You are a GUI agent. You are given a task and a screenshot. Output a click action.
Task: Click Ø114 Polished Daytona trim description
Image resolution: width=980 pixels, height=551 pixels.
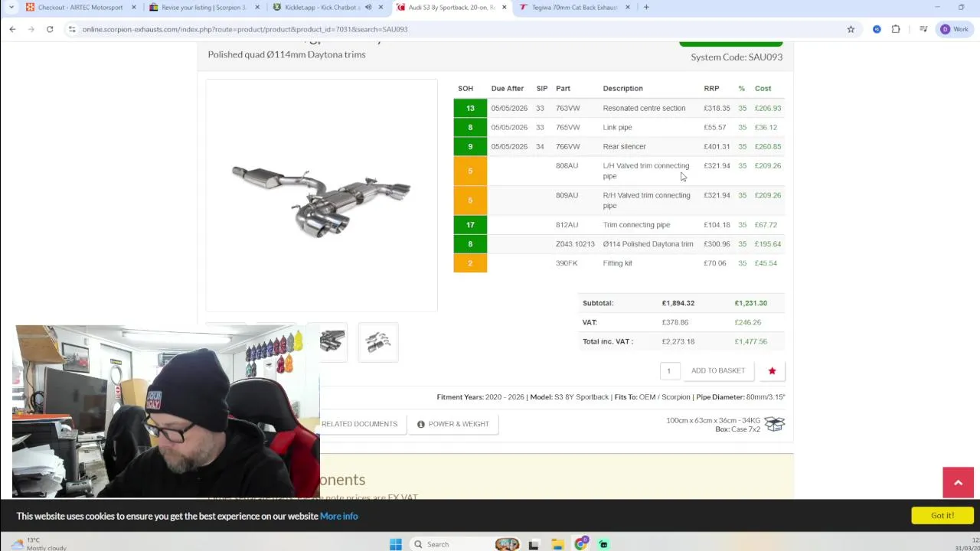pos(648,244)
